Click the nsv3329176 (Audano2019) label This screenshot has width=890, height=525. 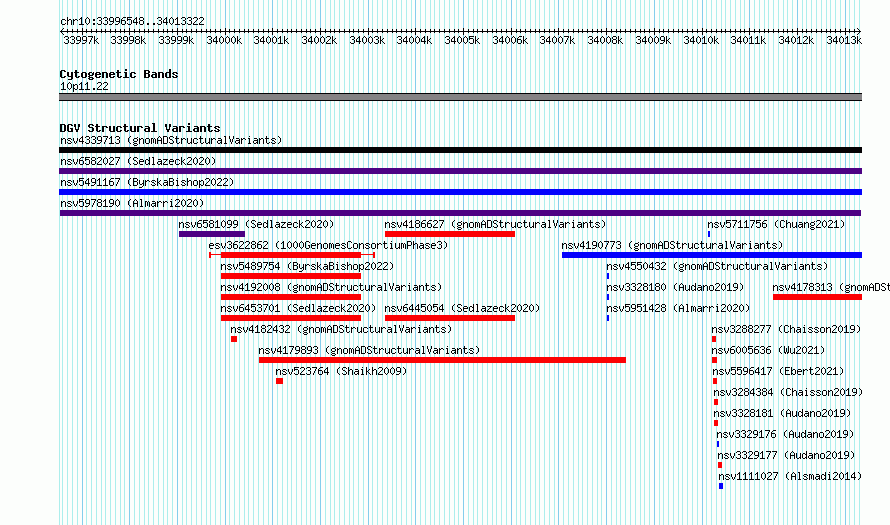point(785,434)
